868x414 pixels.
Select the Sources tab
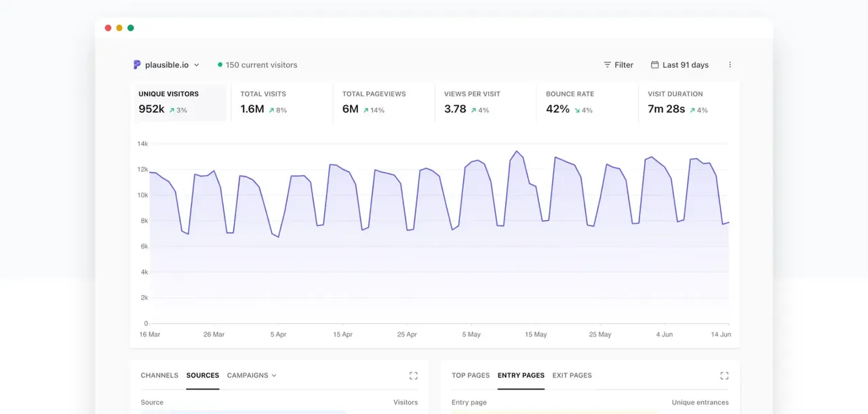click(x=203, y=375)
